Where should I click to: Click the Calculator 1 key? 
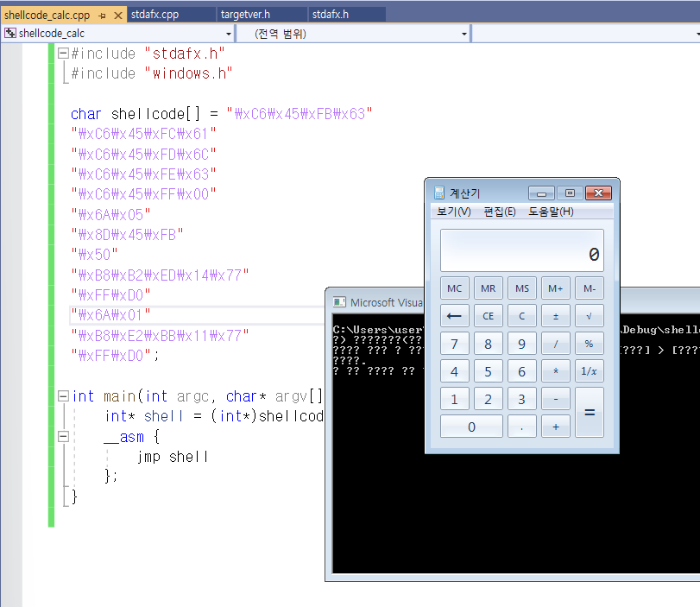[455, 399]
